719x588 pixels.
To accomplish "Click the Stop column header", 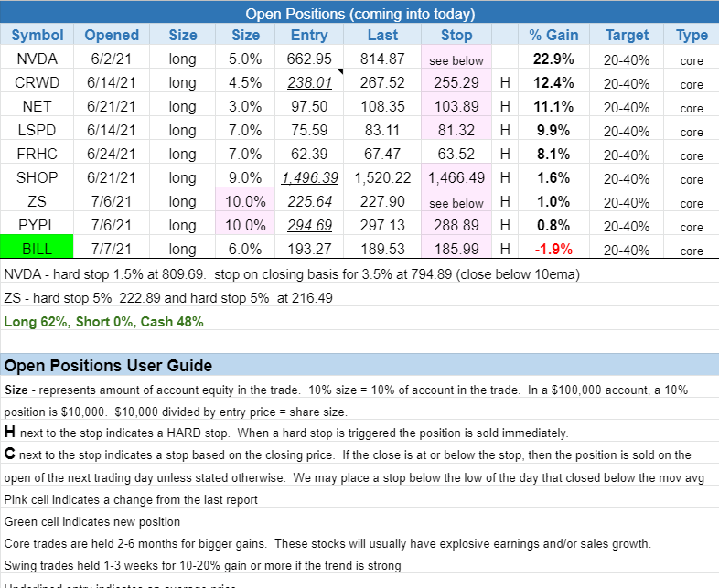I will 456,35.
